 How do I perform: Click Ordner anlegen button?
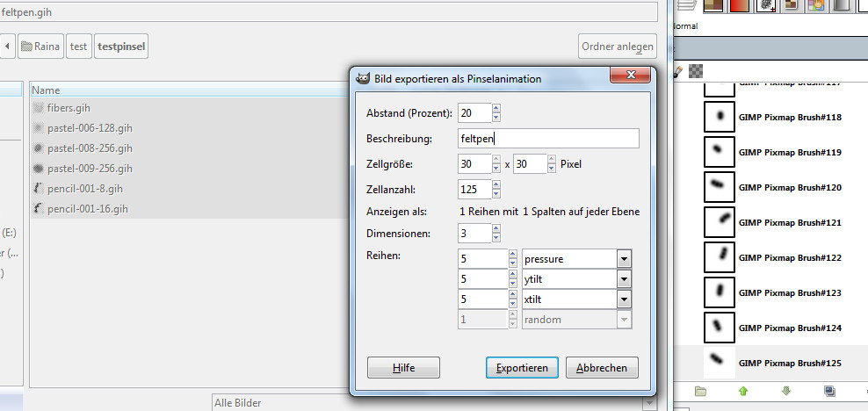[x=618, y=47]
